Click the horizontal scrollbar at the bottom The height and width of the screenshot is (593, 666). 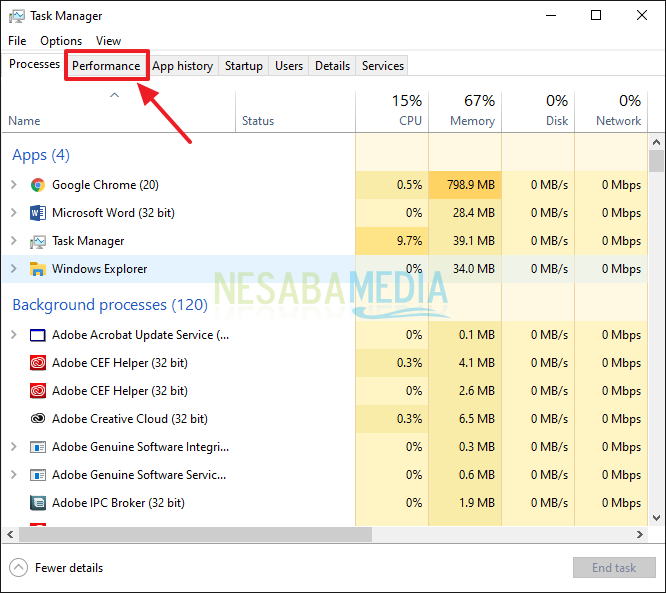(300, 535)
